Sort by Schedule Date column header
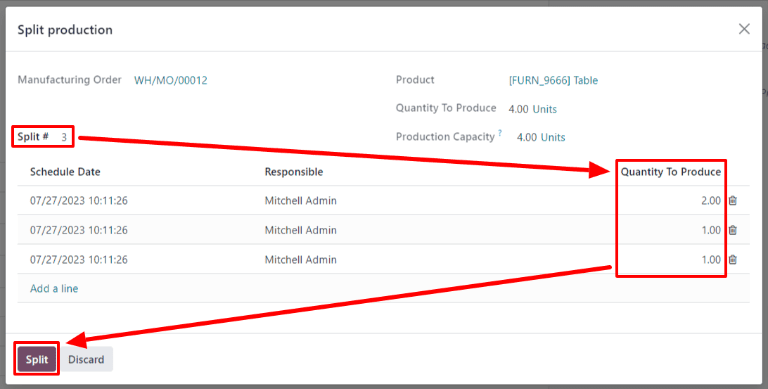This screenshot has width=768, height=389. 65,172
